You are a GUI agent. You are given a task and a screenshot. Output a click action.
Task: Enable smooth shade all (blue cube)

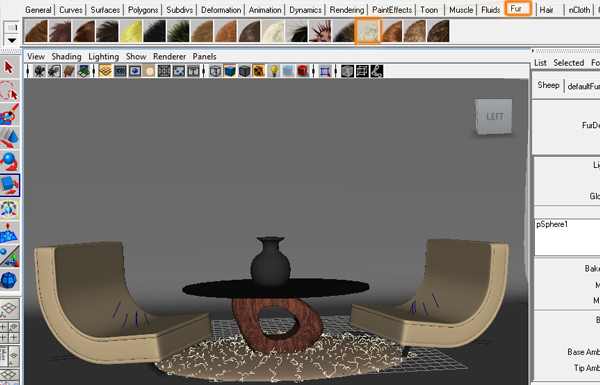tap(230, 71)
